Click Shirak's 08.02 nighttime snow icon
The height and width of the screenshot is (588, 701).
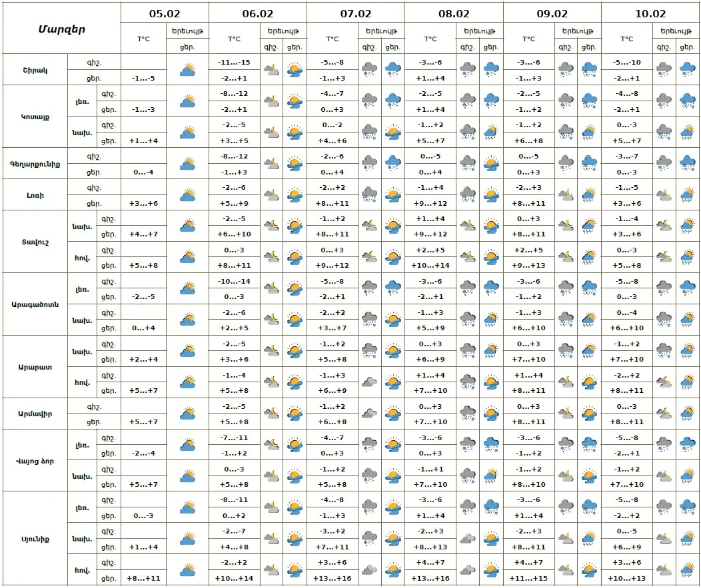pyautogui.click(x=468, y=69)
